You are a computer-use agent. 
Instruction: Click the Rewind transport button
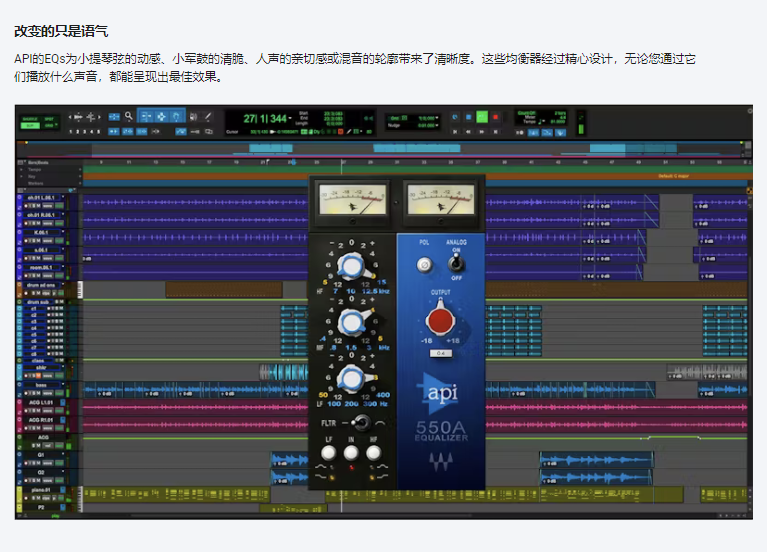pos(468,132)
